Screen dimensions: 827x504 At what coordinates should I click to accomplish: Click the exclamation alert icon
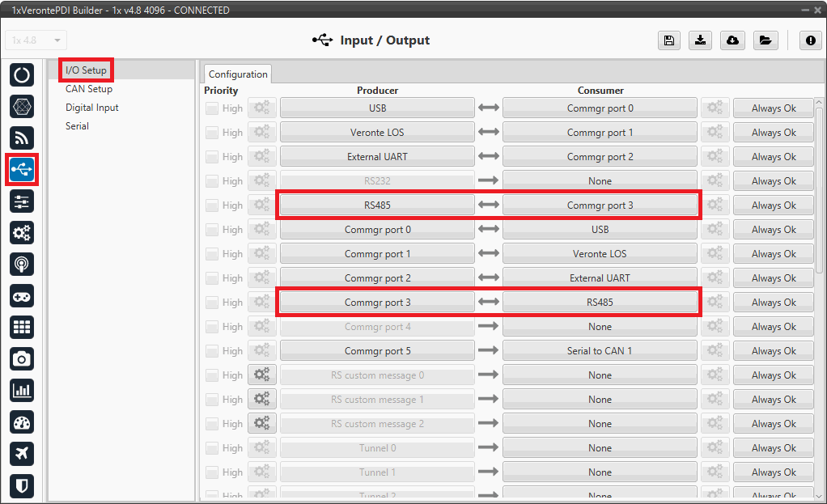pos(810,40)
